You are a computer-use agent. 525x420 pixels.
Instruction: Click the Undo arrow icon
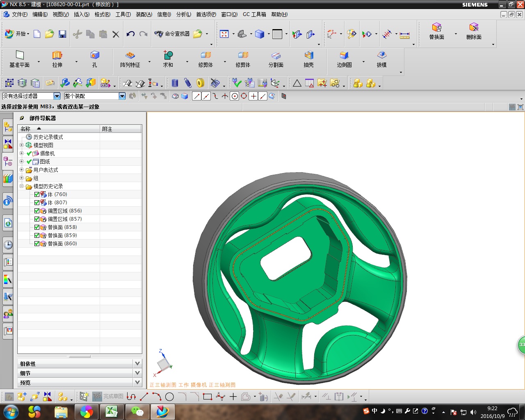tap(130, 34)
